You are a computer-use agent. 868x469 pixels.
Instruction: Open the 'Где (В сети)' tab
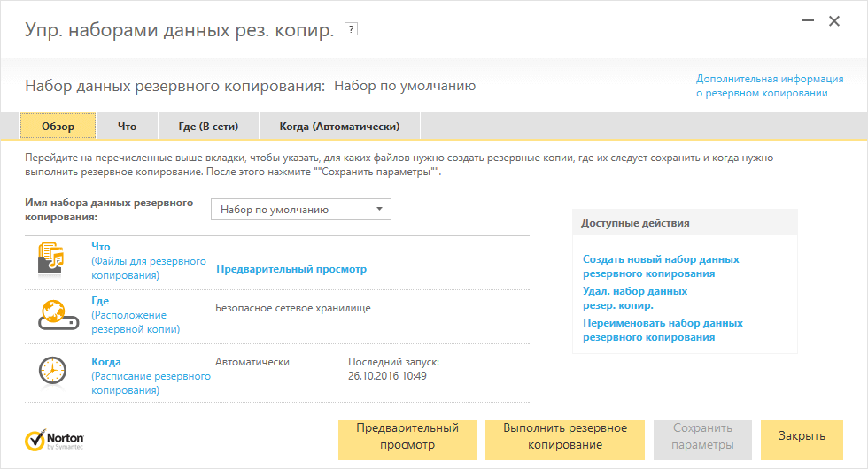coord(208,127)
